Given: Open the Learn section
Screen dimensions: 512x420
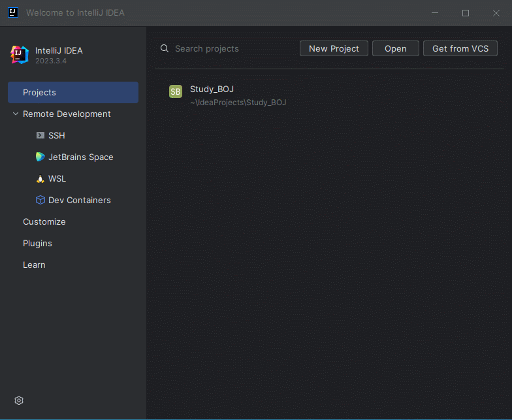Looking at the screenshot, I should (34, 265).
